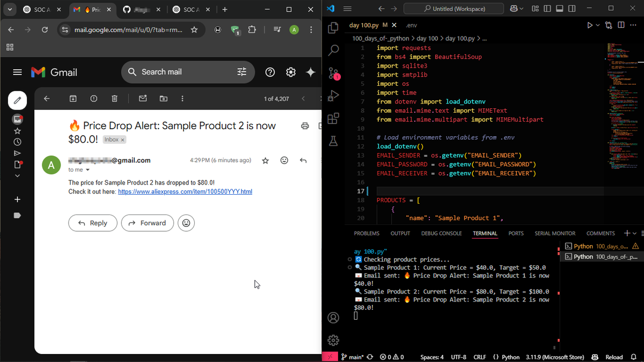Open Gmail settings gear

coord(291,72)
